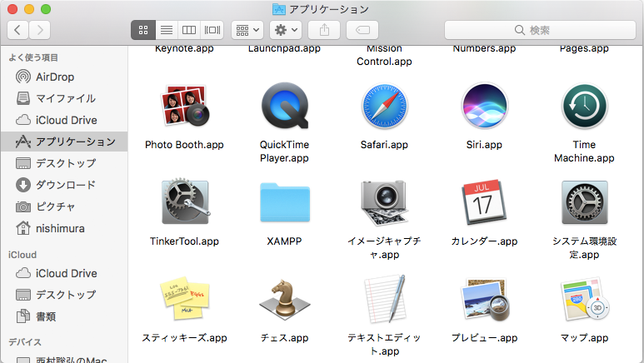Open the gear action menu dropdown
Image resolution: width=644 pixels, height=363 pixels.
[x=286, y=30]
